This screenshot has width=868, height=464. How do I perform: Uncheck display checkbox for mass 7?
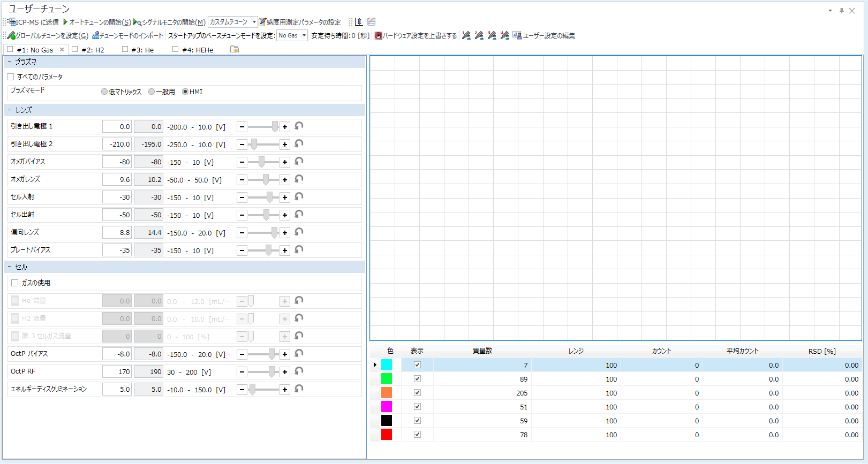tap(417, 365)
